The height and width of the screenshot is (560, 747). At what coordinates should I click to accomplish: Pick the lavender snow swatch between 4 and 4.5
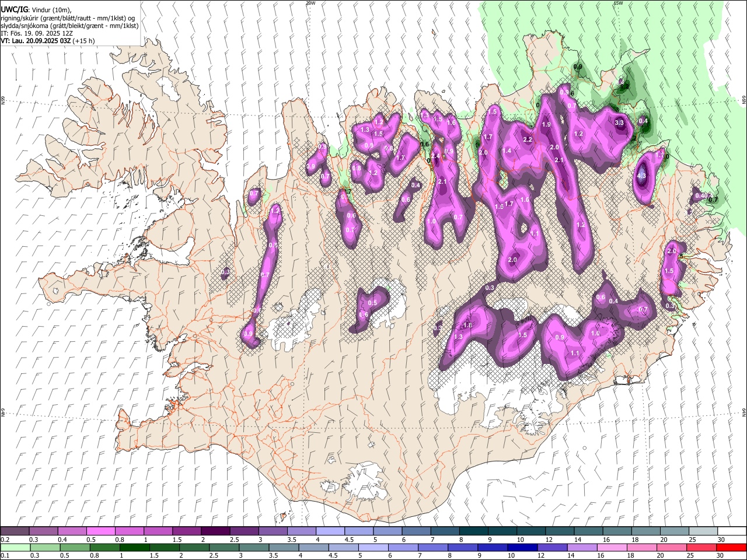(329, 531)
